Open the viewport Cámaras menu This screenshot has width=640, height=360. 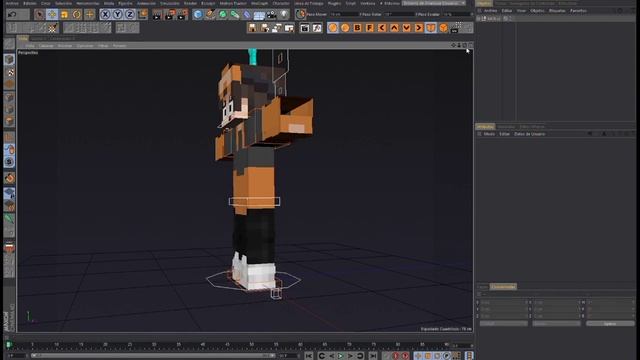[x=46, y=46]
